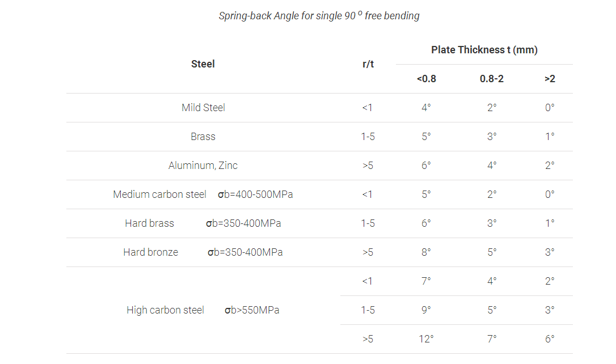
Task: Click the 0.8-2 thickness subheader
Action: [492, 79]
